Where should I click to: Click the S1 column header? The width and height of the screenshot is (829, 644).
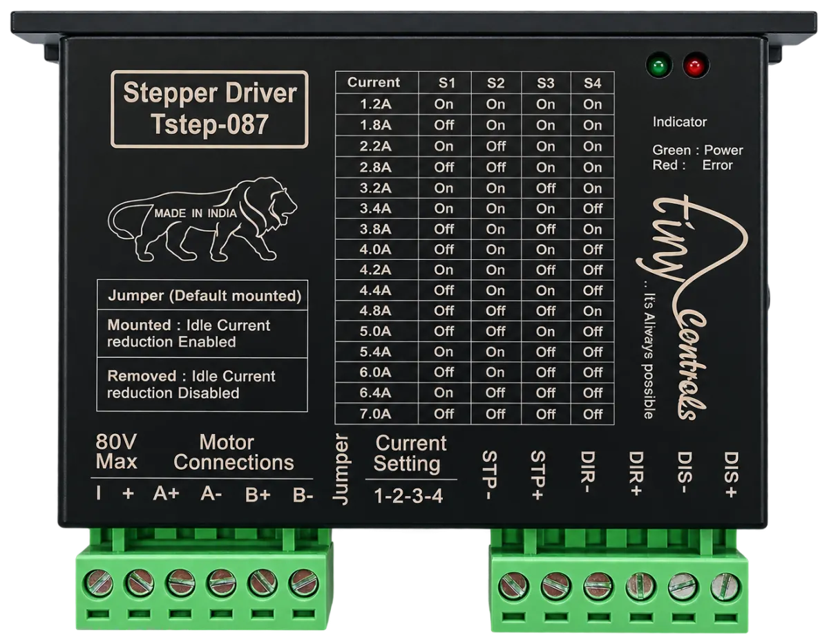click(x=447, y=84)
